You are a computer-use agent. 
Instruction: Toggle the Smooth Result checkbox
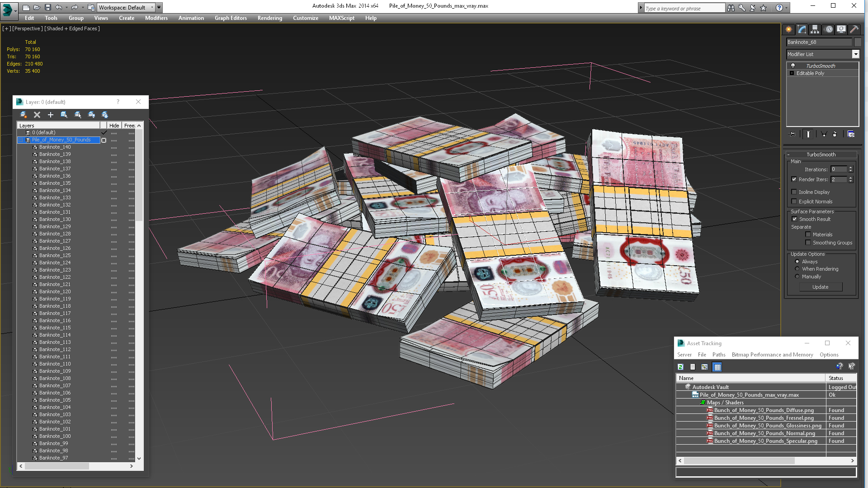point(795,219)
